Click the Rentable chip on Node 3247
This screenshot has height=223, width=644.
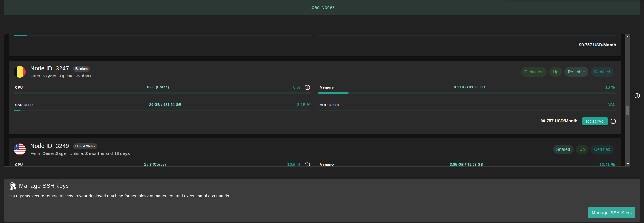pos(576,72)
